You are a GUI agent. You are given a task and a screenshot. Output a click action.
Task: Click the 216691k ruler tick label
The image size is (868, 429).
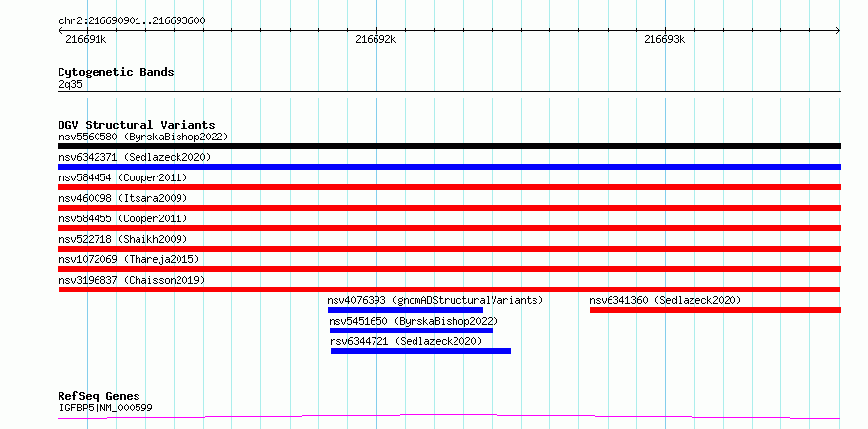click(86, 39)
